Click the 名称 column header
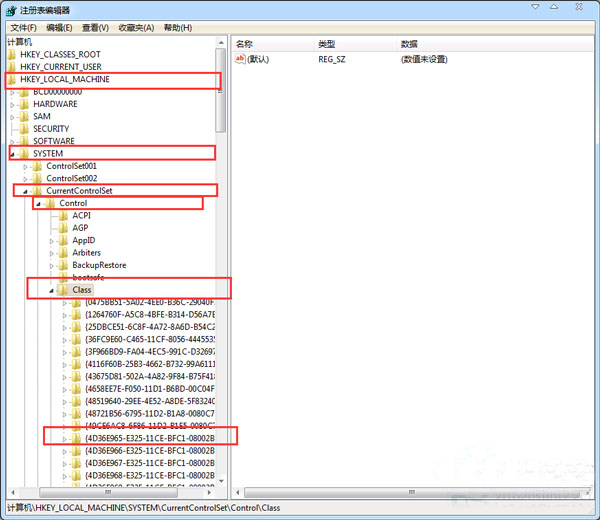The image size is (600, 520). 245,45
